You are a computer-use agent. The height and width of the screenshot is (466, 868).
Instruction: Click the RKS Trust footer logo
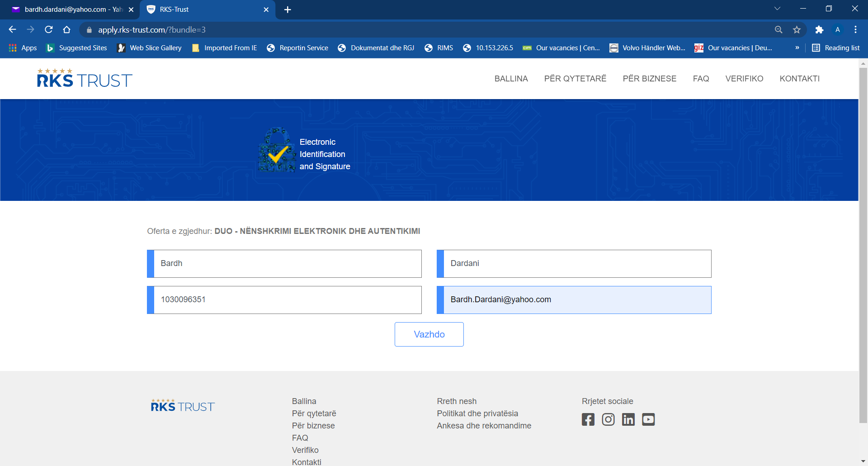(x=183, y=405)
